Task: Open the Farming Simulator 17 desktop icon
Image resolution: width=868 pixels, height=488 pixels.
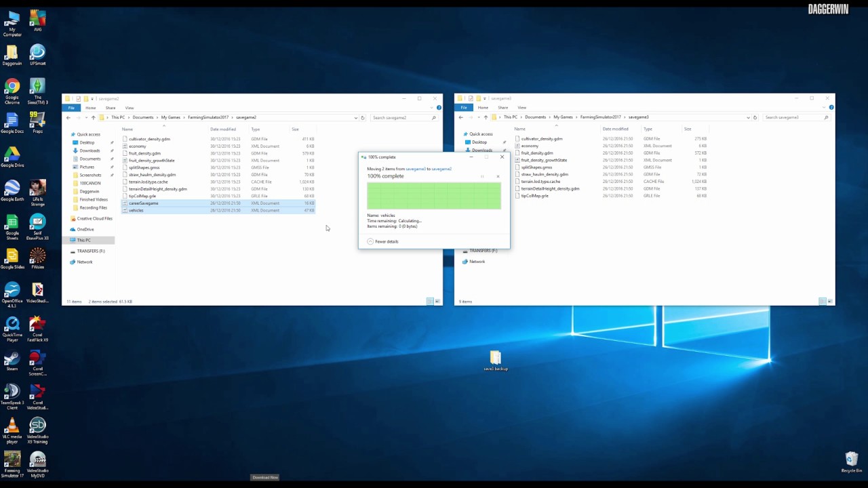Action: point(12,464)
